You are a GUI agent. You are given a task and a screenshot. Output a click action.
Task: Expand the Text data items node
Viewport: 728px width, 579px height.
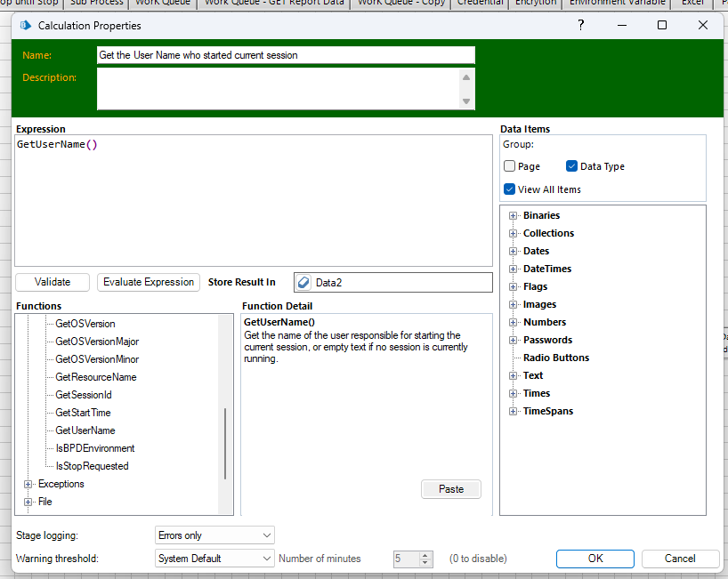click(514, 375)
